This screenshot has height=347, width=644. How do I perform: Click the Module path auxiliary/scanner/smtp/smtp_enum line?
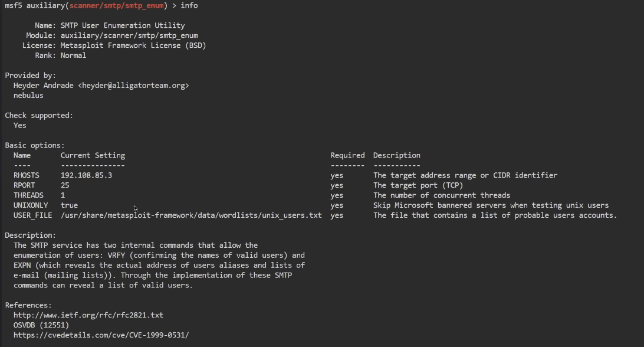129,35
